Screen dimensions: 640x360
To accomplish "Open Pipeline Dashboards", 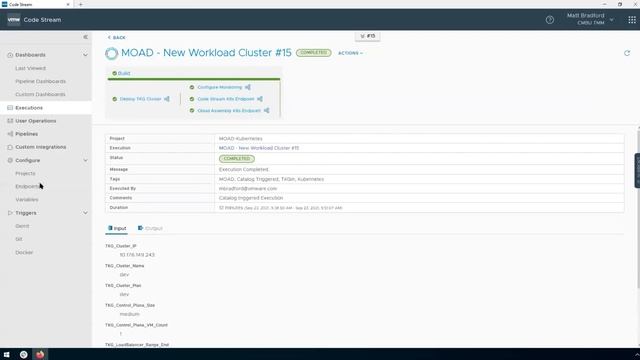I will pos(40,81).
